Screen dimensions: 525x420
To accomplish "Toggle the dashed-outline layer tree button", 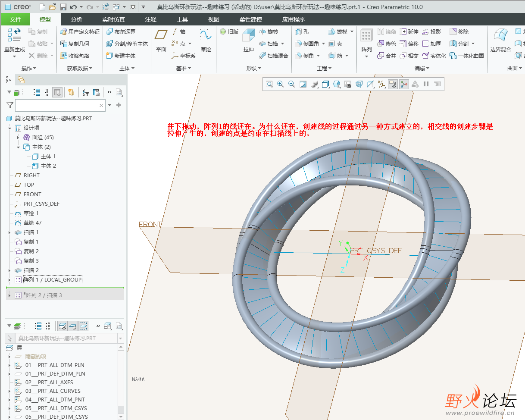I will coord(83,326).
